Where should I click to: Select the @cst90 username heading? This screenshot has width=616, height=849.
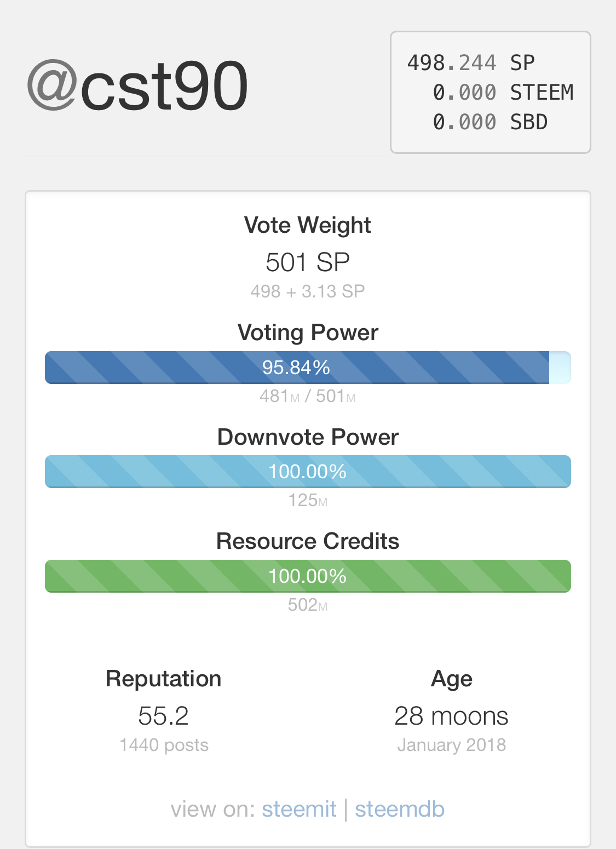click(137, 87)
